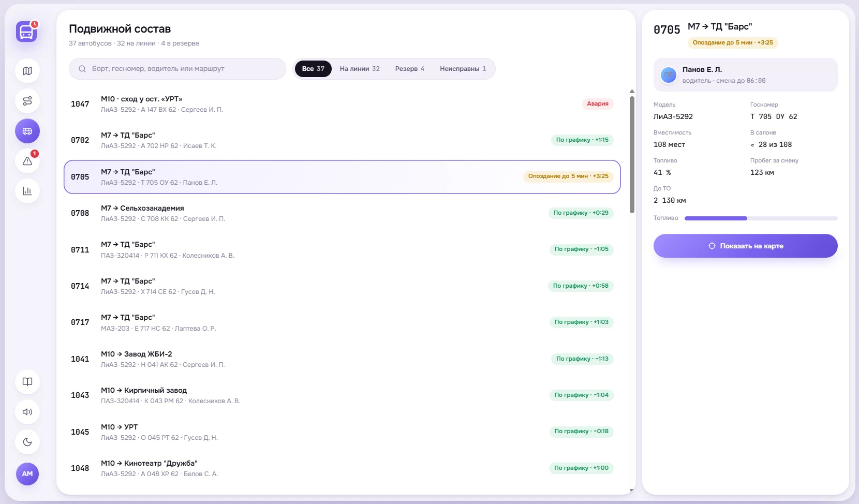Open the AM user avatar

[27, 474]
